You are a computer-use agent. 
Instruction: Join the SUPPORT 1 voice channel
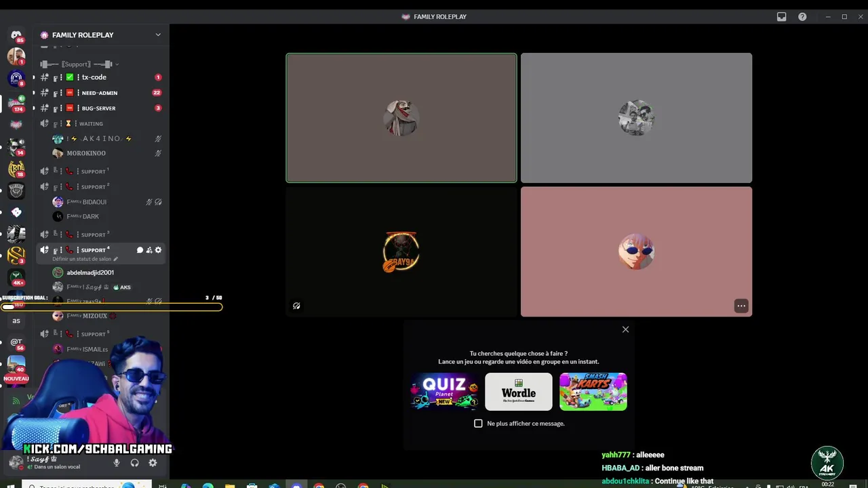(102, 171)
